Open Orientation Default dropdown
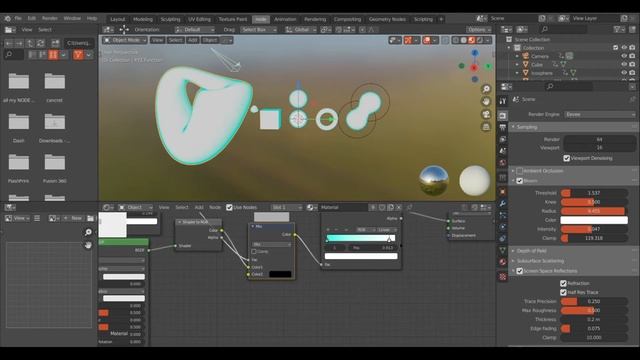640x360 pixels. pyautogui.click(x=195, y=30)
